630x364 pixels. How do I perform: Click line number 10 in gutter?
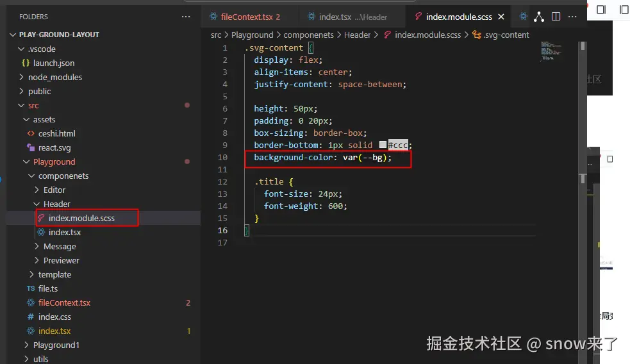tap(222, 157)
